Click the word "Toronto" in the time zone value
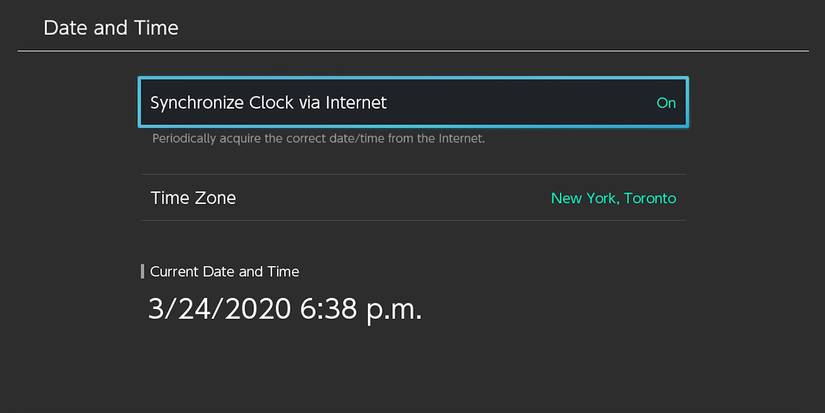Image resolution: width=825 pixels, height=413 pixels. pos(650,198)
